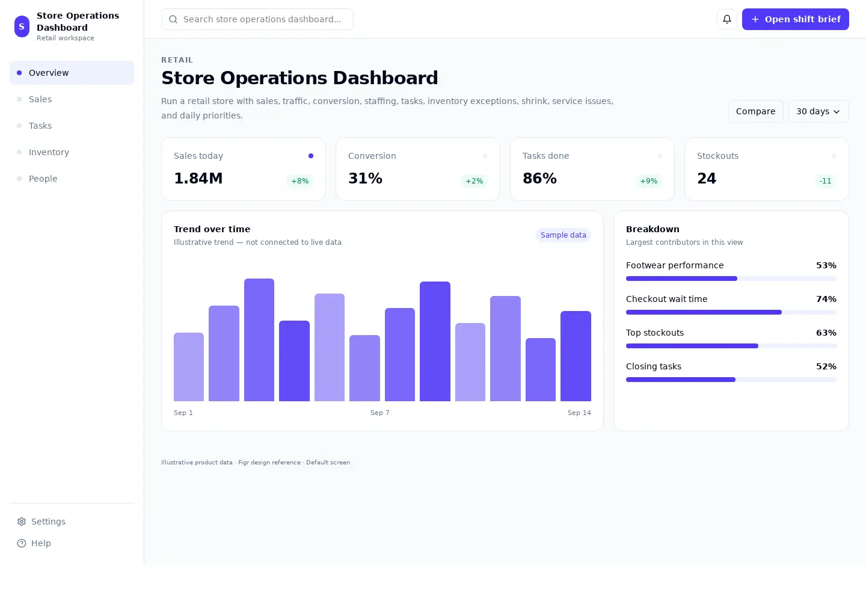
Task: Click the Footwear performance progress bar
Action: tap(731, 279)
